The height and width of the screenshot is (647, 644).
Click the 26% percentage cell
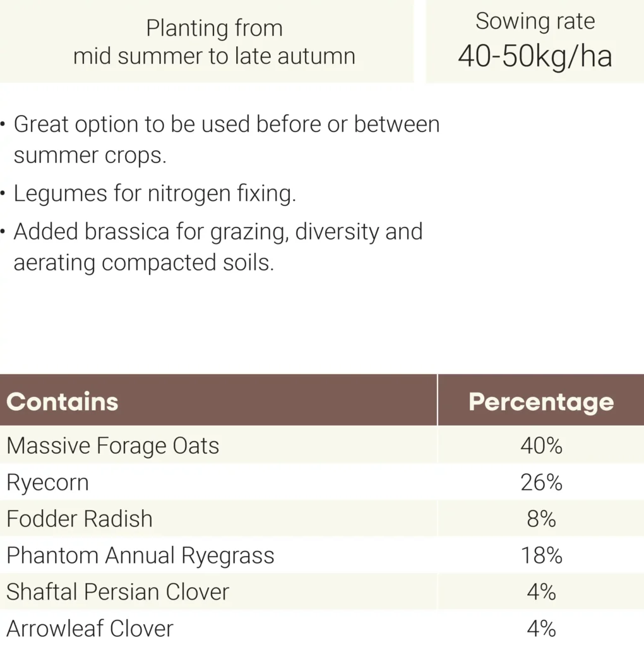pos(541,483)
